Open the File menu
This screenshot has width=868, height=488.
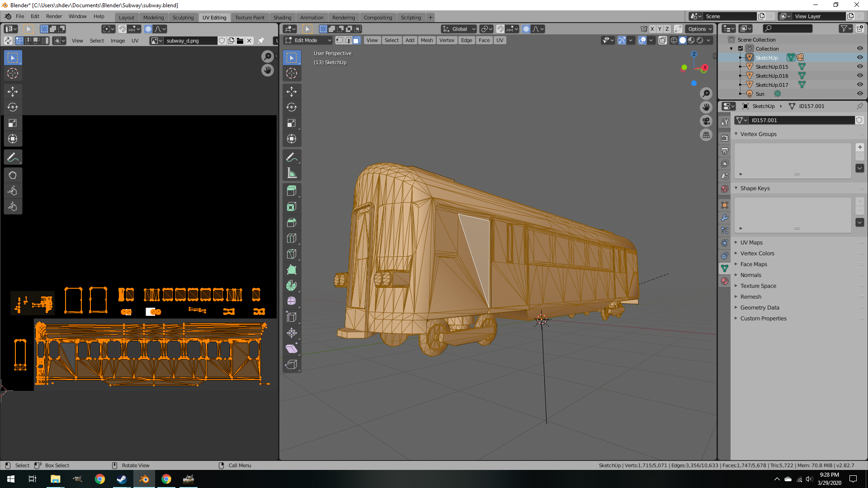pyautogui.click(x=20, y=16)
